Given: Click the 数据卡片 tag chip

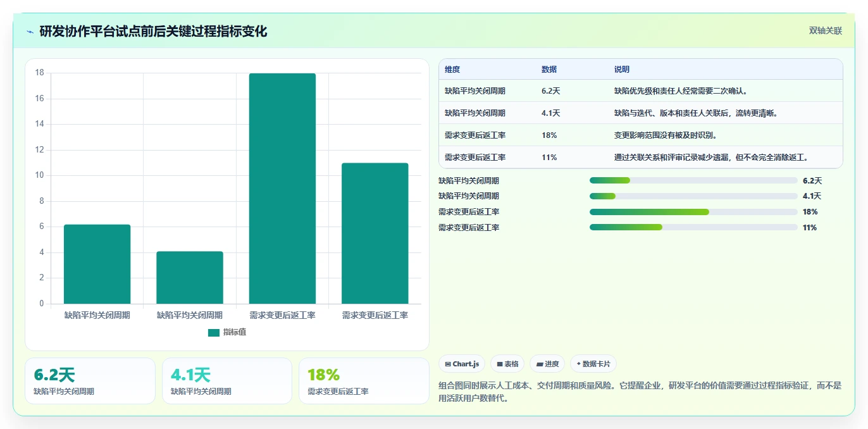Looking at the screenshot, I should 593,364.
